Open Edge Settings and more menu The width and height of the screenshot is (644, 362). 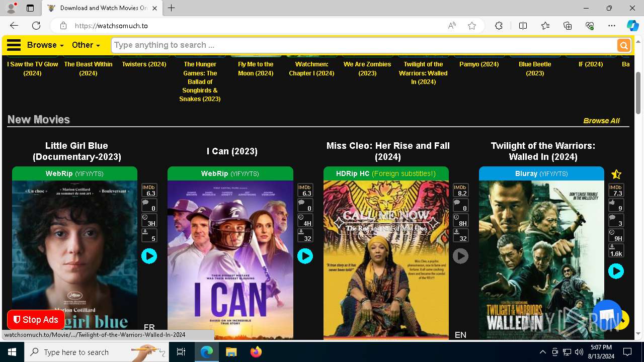coord(612,26)
